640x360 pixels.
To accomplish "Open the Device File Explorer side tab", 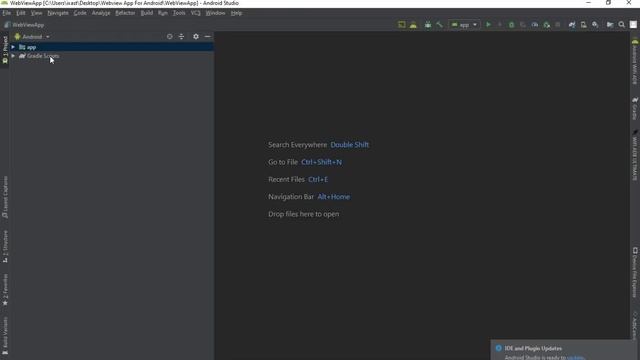I will click(x=635, y=272).
